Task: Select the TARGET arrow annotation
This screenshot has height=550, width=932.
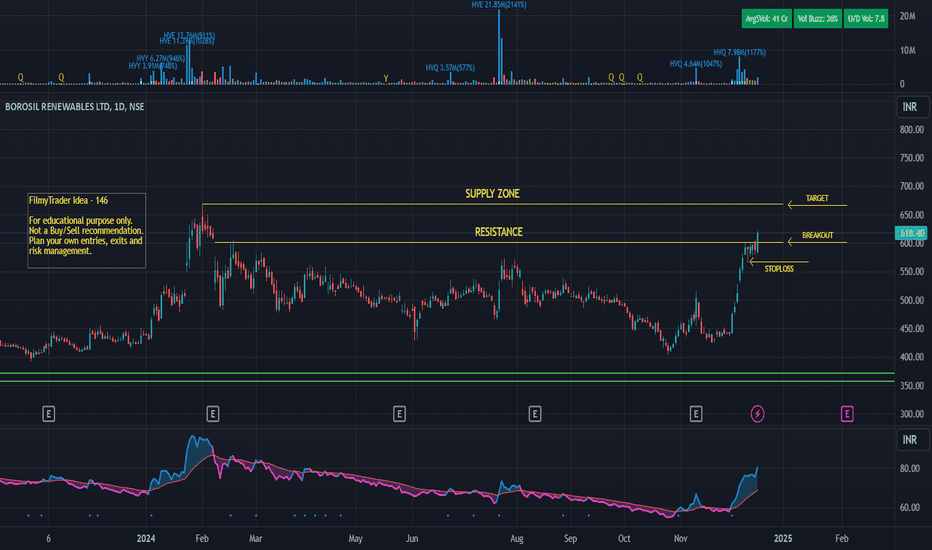Action: tap(817, 205)
